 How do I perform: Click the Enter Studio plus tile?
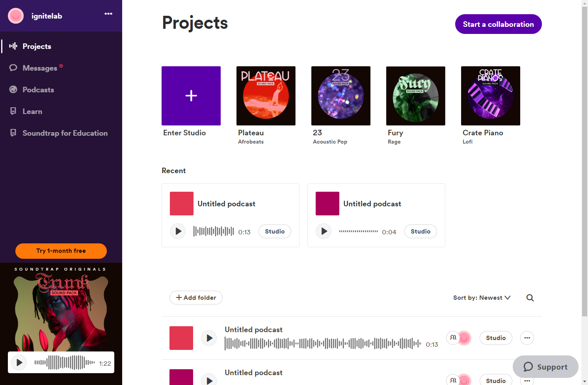(191, 96)
